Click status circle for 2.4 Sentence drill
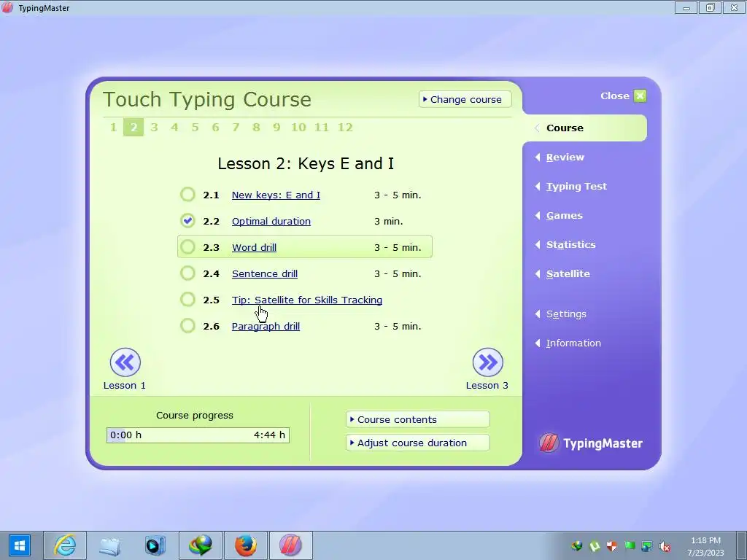 pyautogui.click(x=187, y=273)
